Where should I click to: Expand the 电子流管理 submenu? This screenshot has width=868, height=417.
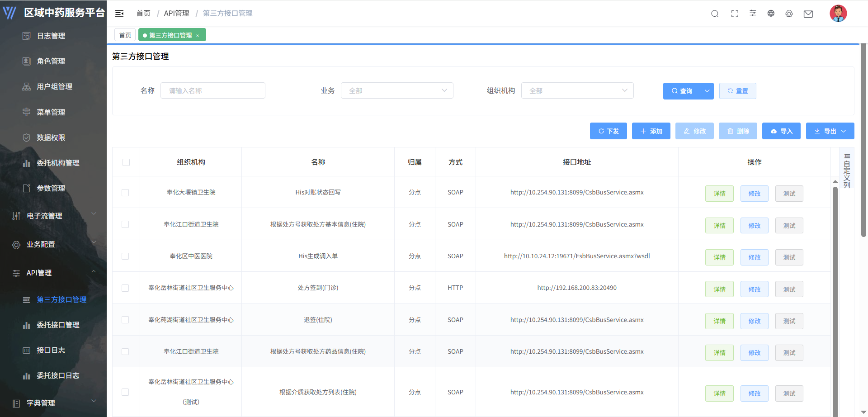(x=53, y=216)
